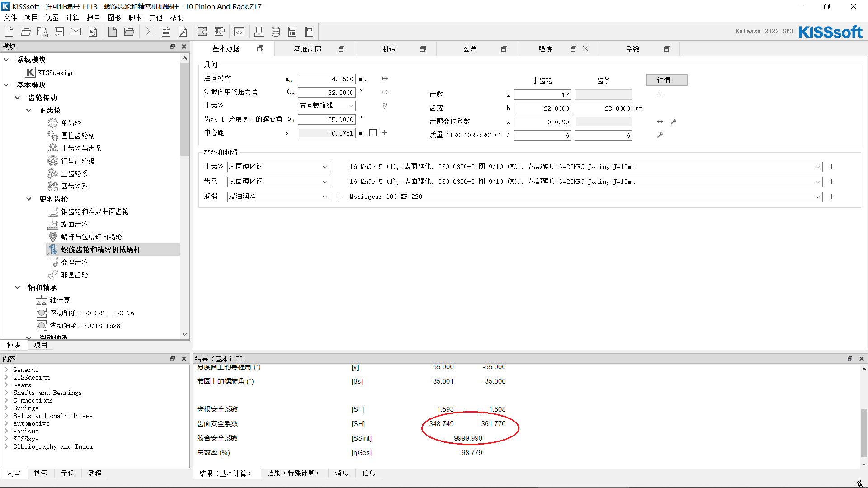
Task: Click the normal module input field
Action: pyautogui.click(x=327, y=79)
